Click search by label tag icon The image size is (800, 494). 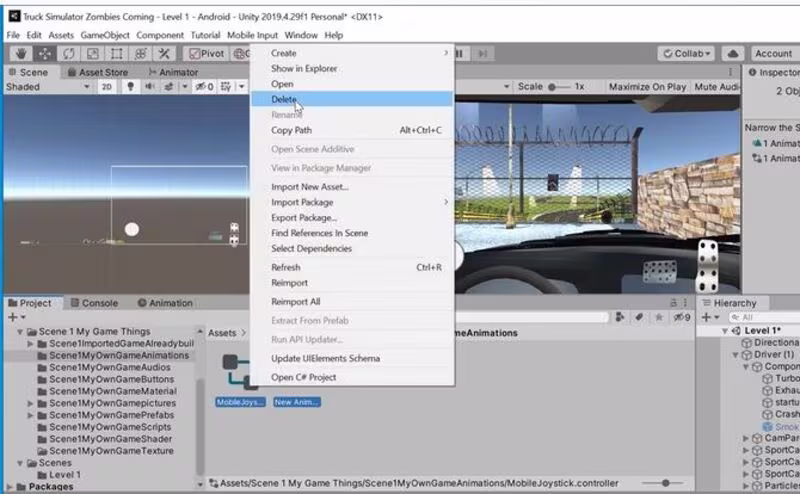pos(639,317)
